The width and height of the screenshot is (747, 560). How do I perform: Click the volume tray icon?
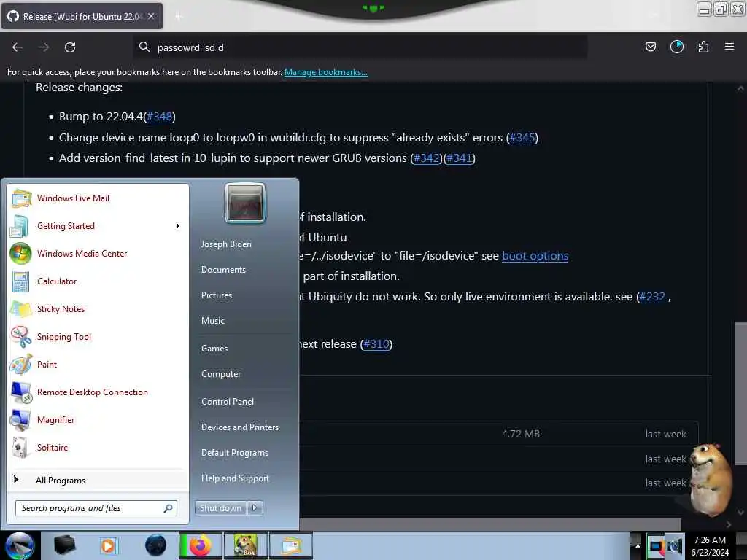point(675,547)
